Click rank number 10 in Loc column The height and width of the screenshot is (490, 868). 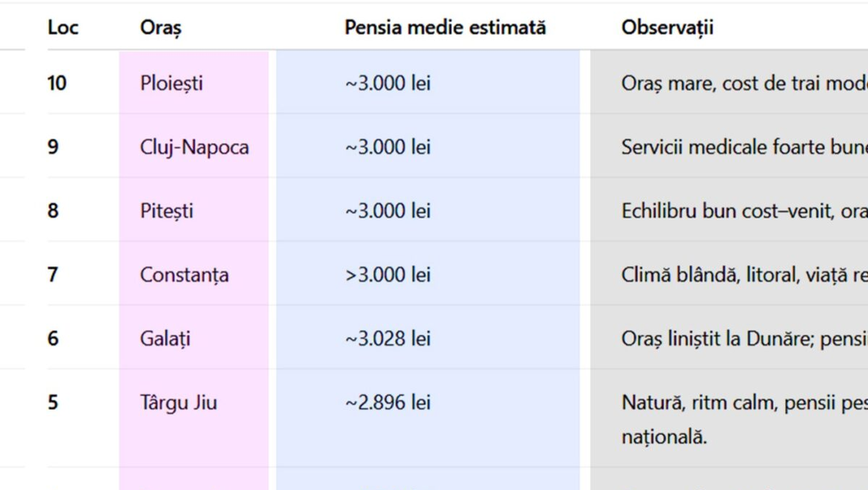coord(56,84)
